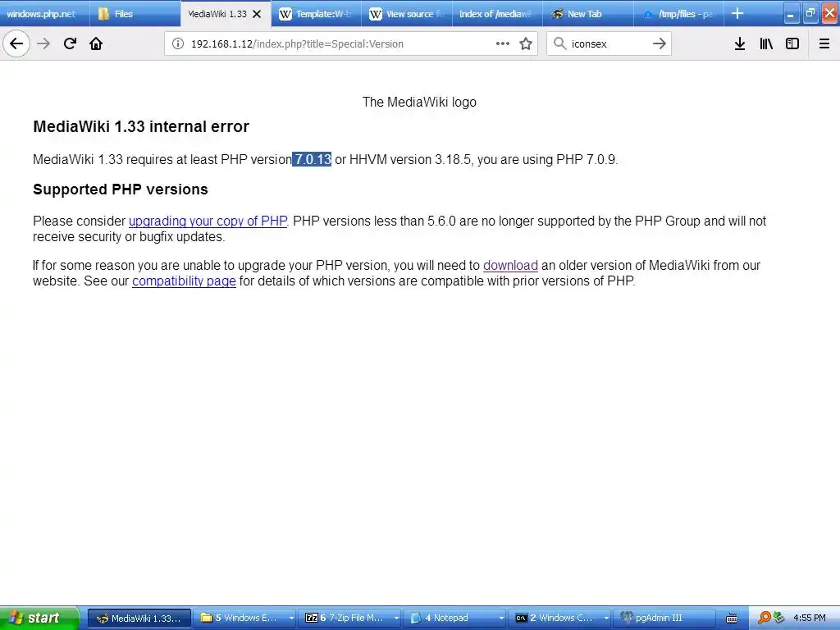Open the compatibility page link
This screenshot has height=630, width=840.
click(x=184, y=281)
